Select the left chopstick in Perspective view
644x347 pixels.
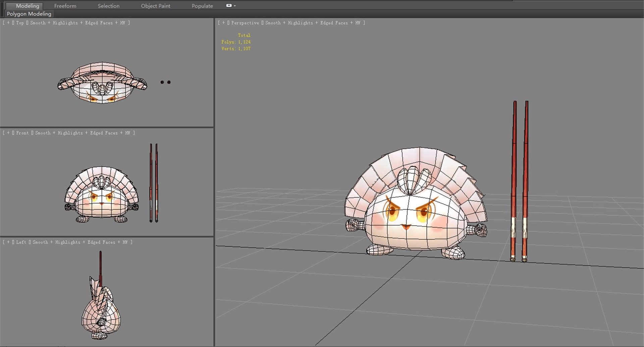514,181
